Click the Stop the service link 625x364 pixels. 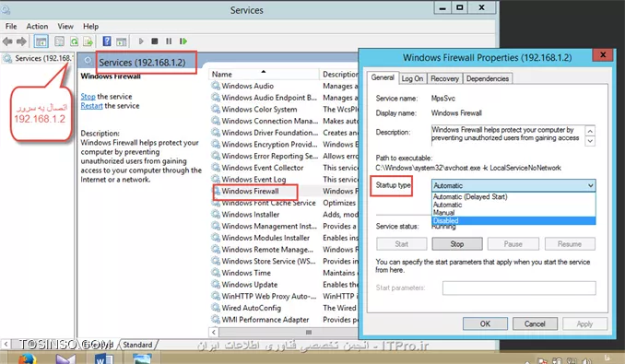[x=88, y=97]
